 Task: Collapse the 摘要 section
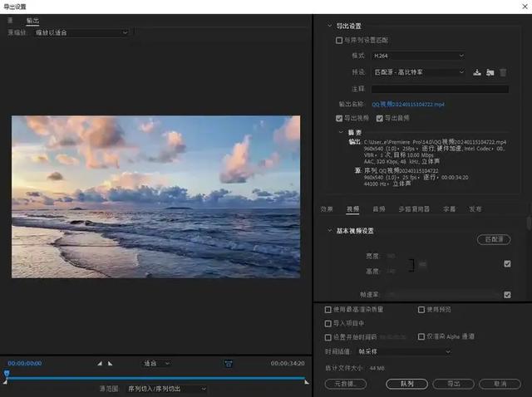pyautogui.click(x=341, y=132)
